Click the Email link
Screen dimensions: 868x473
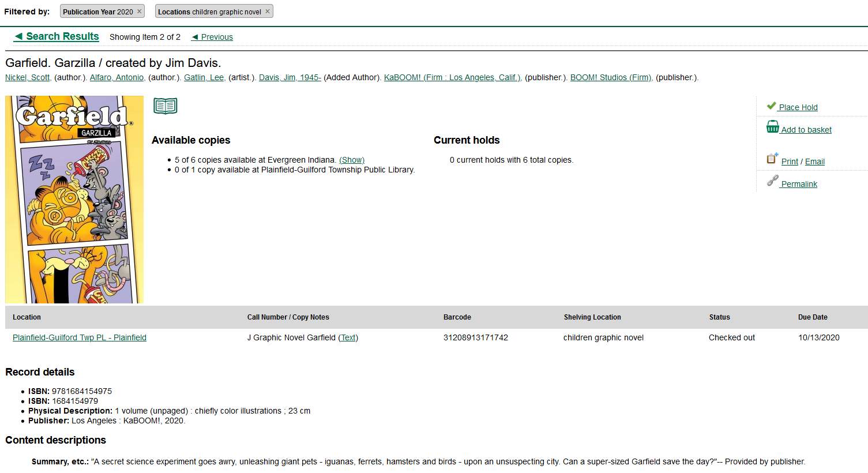(x=814, y=162)
